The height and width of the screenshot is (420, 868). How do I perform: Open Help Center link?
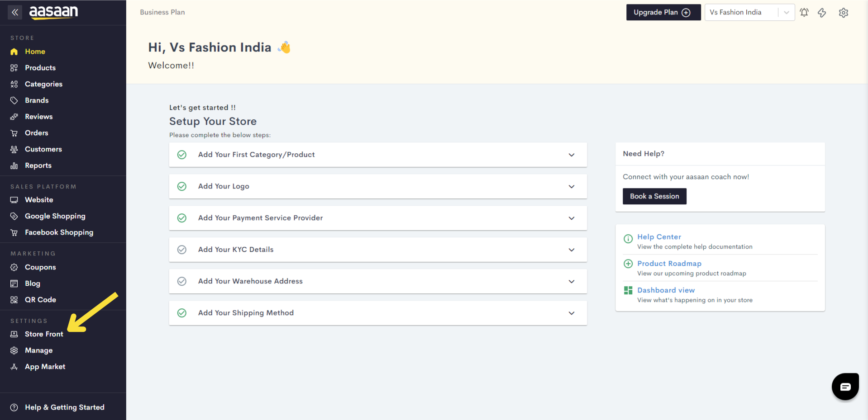click(659, 237)
